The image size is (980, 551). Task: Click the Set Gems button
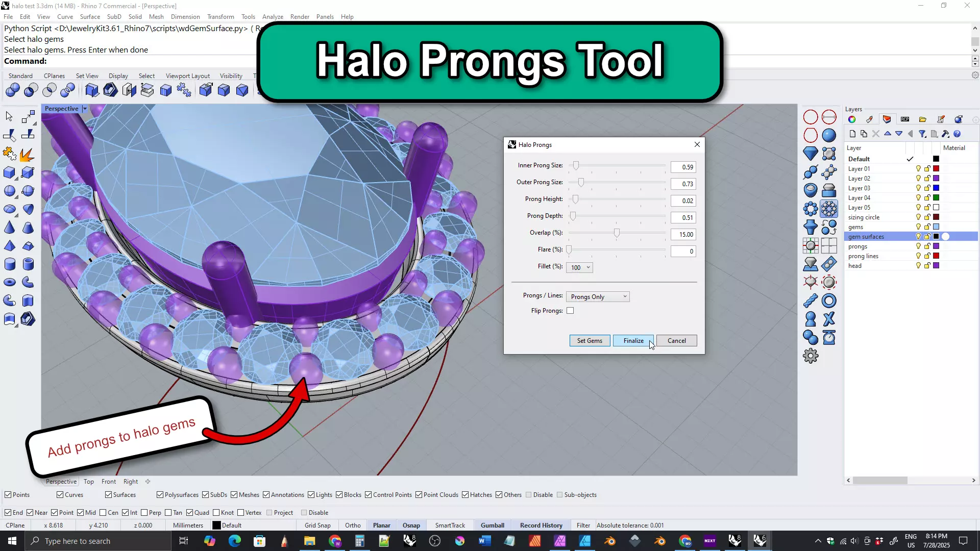tap(589, 341)
